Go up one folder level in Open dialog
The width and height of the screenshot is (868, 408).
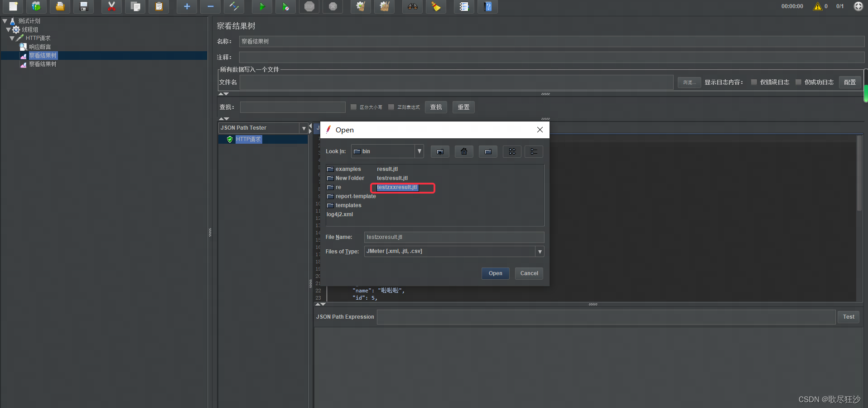(x=440, y=151)
